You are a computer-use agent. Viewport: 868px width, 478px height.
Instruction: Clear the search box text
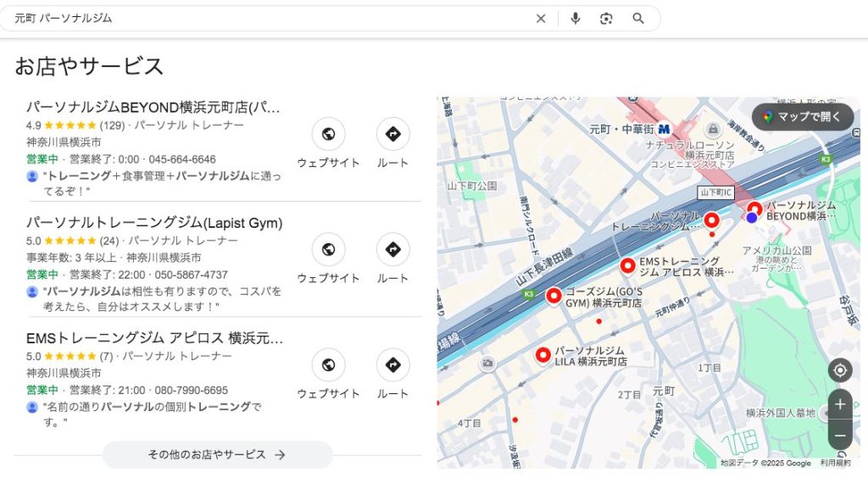tap(541, 19)
